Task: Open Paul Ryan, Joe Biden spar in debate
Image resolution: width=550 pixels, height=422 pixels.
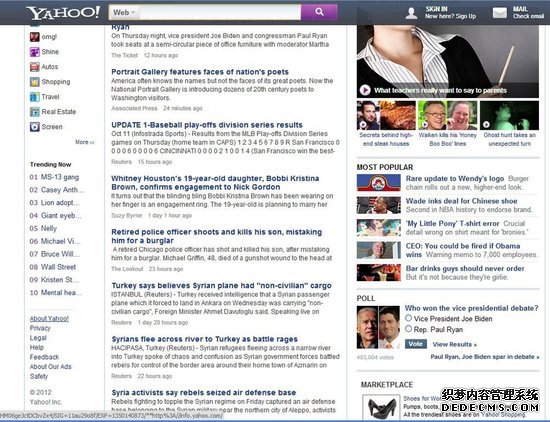Action: (x=485, y=357)
